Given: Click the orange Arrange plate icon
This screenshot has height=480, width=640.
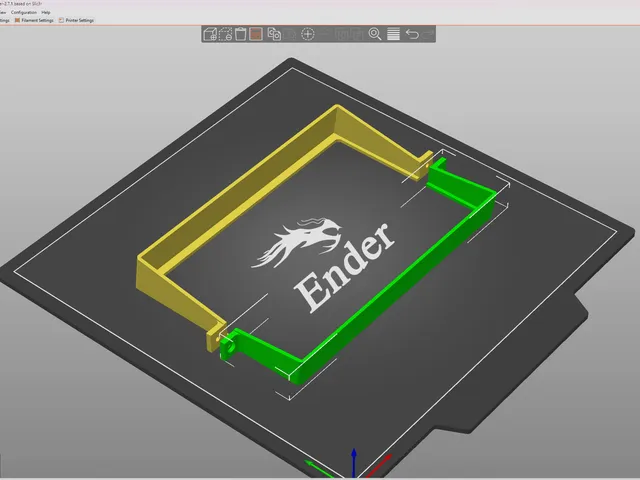Looking at the screenshot, I should coord(256,34).
